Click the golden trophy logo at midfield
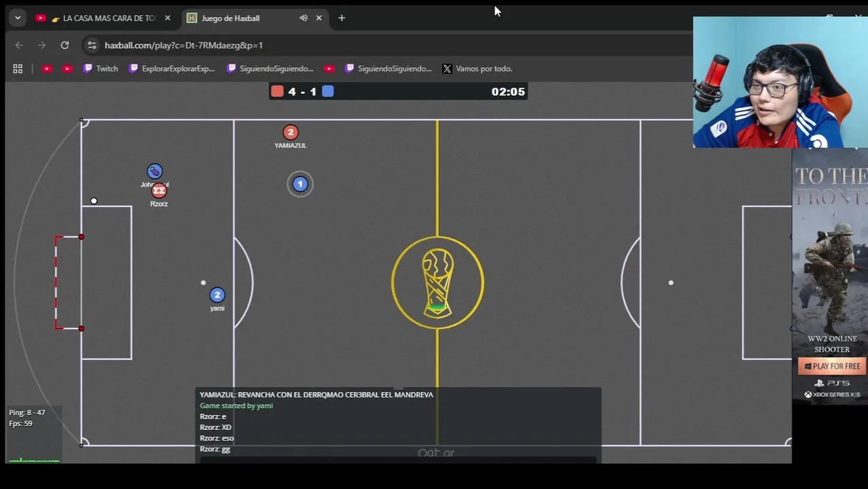This screenshot has width=868, height=489. click(x=437, y=283)
